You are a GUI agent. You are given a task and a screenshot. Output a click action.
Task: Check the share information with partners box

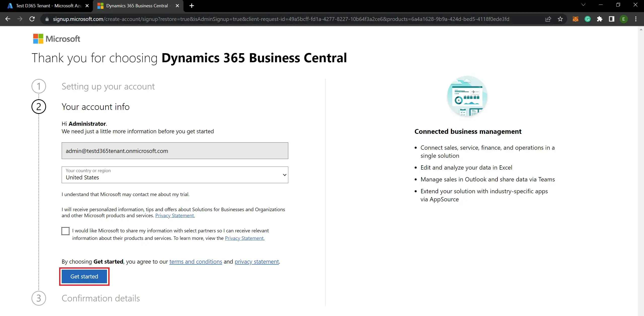tap(65, 231)
